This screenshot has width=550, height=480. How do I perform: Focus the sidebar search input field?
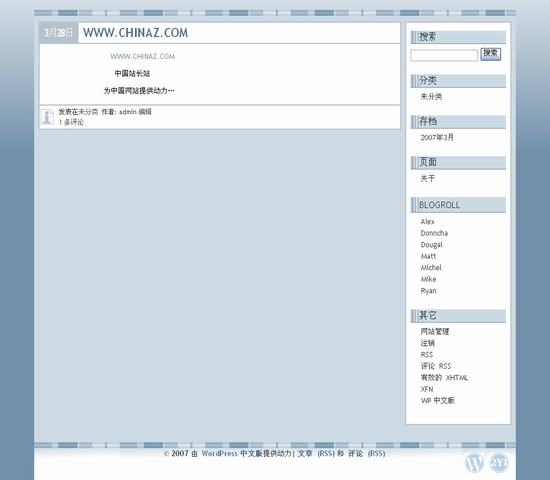[444, 55]
